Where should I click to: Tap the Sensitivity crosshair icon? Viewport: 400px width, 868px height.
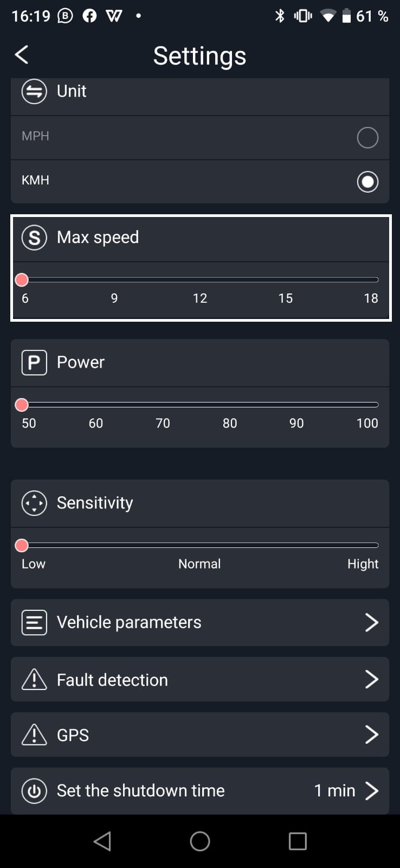[x=34, y=503]
